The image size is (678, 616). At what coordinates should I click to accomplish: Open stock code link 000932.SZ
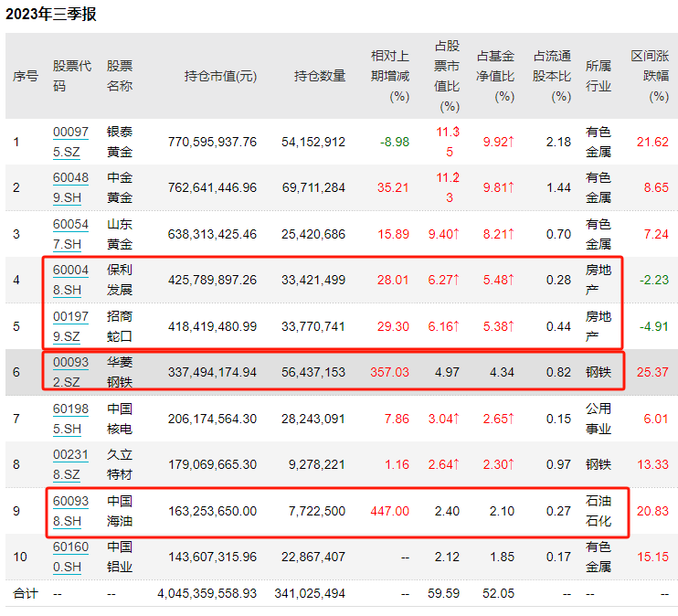coord(71,372)
